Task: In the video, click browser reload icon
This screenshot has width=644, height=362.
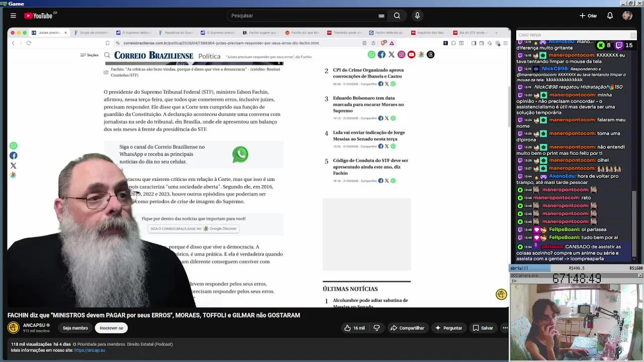Action: (29, 43)
